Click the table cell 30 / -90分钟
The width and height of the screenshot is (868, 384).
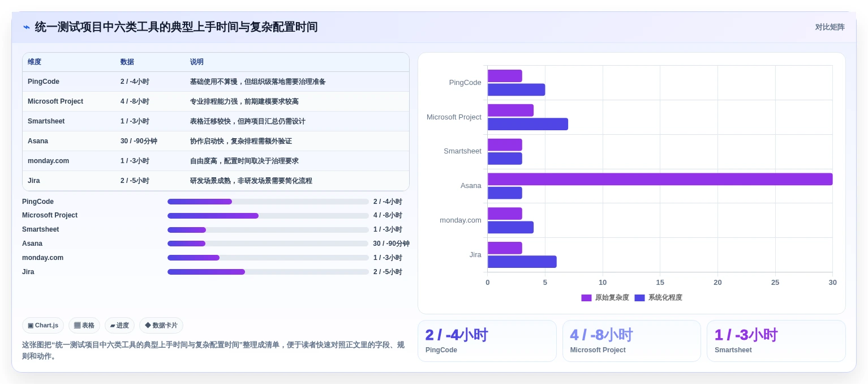click(139, 141)
